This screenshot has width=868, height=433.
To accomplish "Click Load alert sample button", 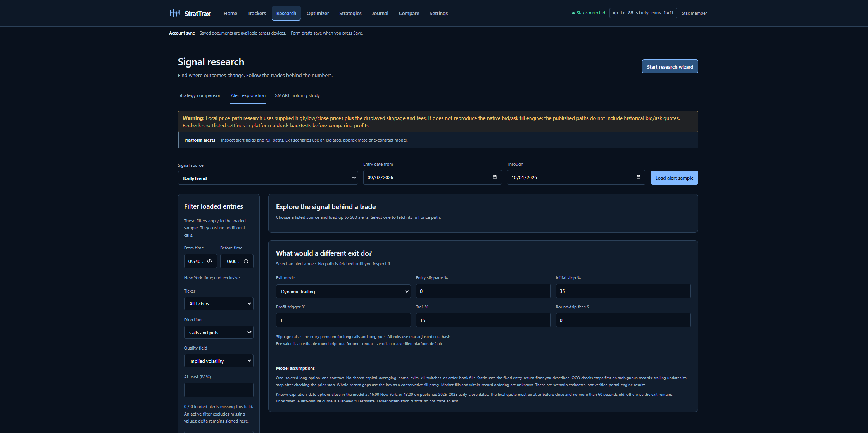I will click(674, 178).
